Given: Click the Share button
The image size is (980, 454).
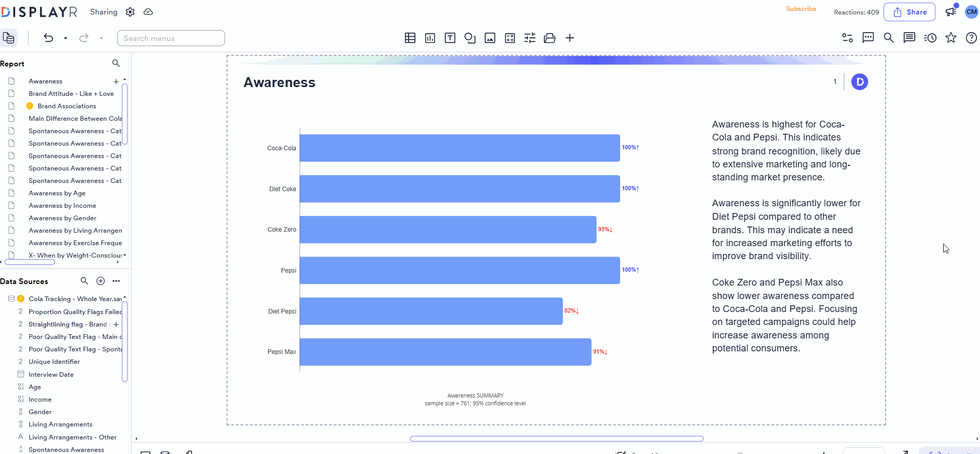Looking at the screenshot, I should pyautogui.click(x=909, y=12).
